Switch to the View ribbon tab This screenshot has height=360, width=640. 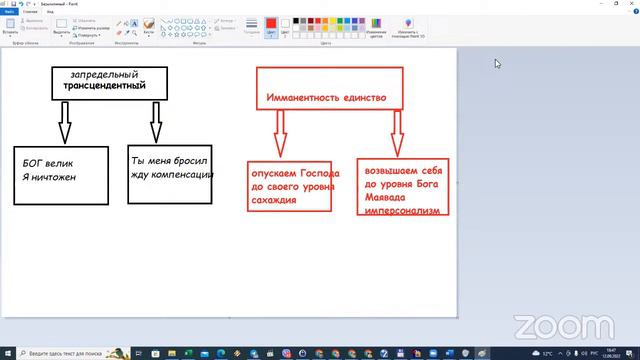pyautogui.click(x=50, y=11)
